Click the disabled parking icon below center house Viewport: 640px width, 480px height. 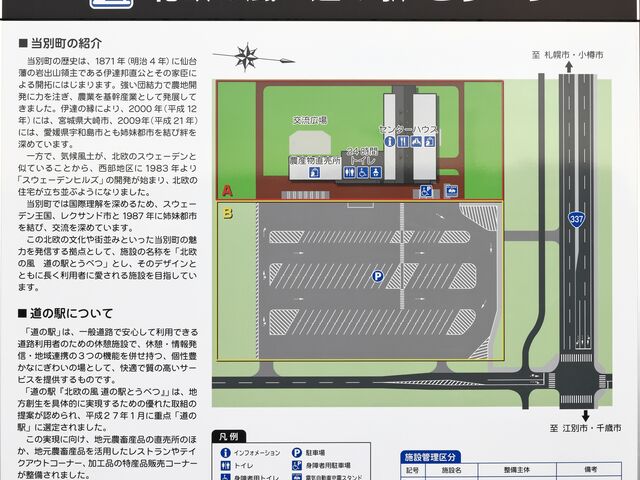click(x=425, y=190)
